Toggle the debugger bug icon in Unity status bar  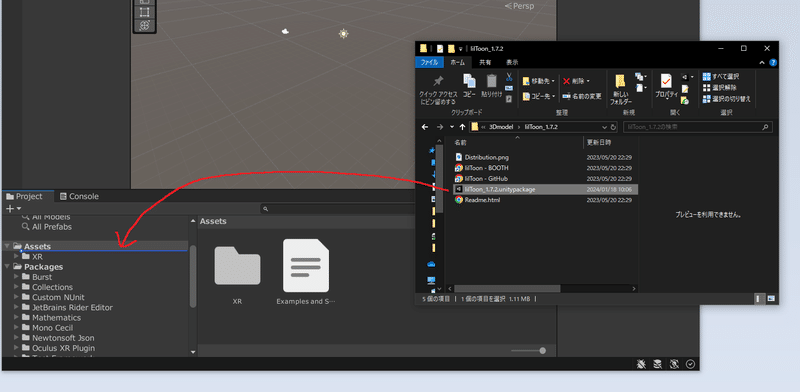(x=641, y=364)
